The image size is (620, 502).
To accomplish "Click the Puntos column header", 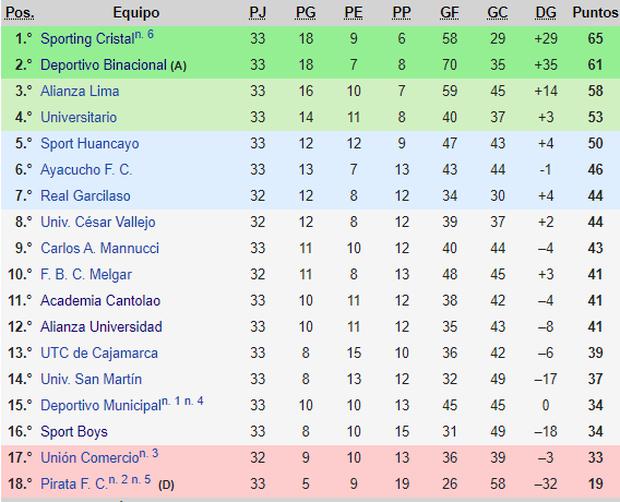I will click(x=594, y=12).
